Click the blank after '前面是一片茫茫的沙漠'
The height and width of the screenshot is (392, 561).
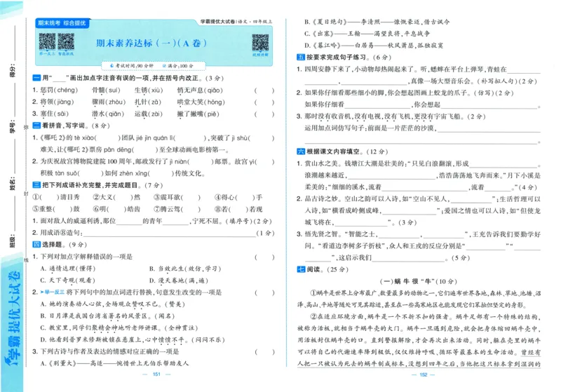(x=489, y=128)
